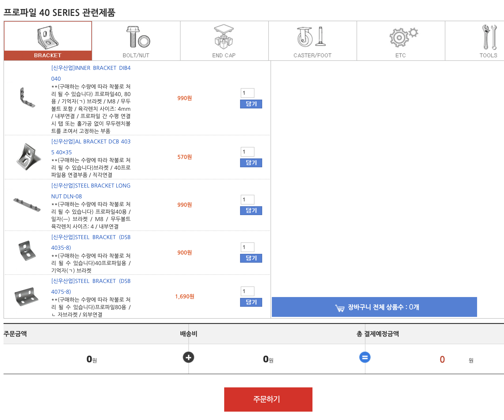Click the blue 장바구니 전체 상품수 bar
Screen dimensions: 504x420
(x=374, y=307)
